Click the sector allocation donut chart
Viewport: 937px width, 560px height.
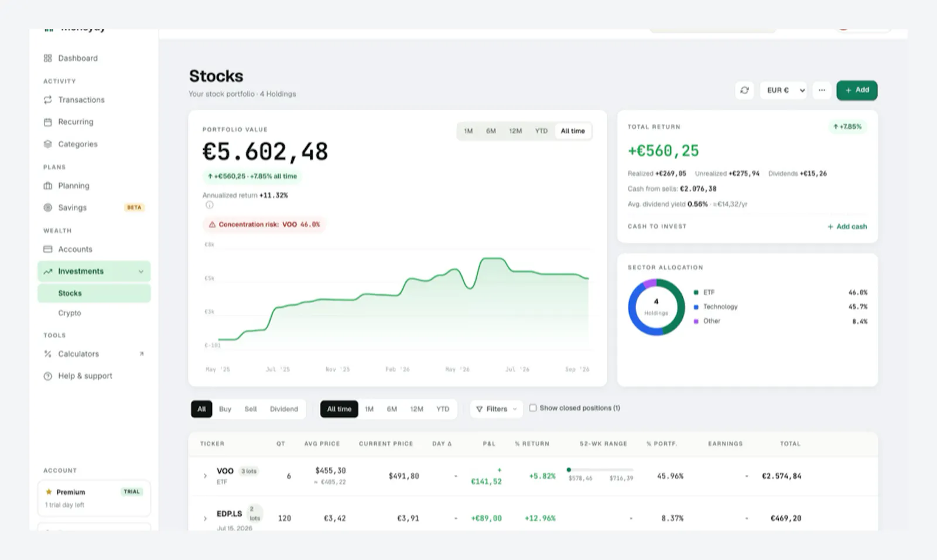[x=656, y=307]
